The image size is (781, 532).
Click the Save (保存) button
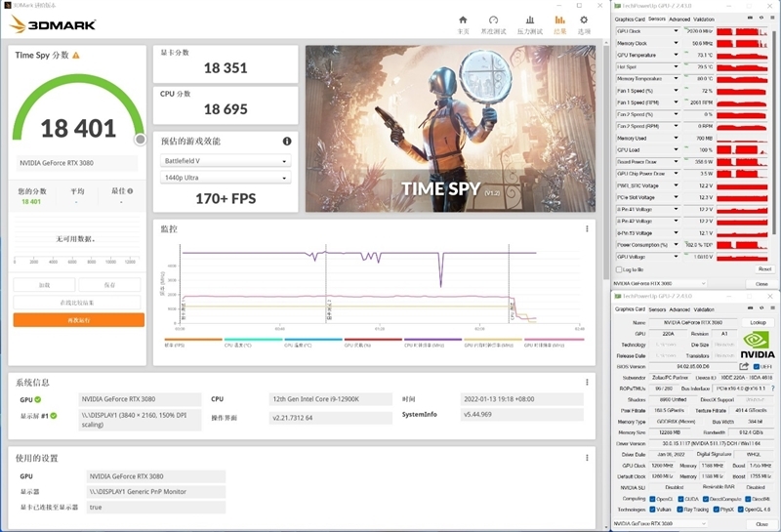click(109, 285)
